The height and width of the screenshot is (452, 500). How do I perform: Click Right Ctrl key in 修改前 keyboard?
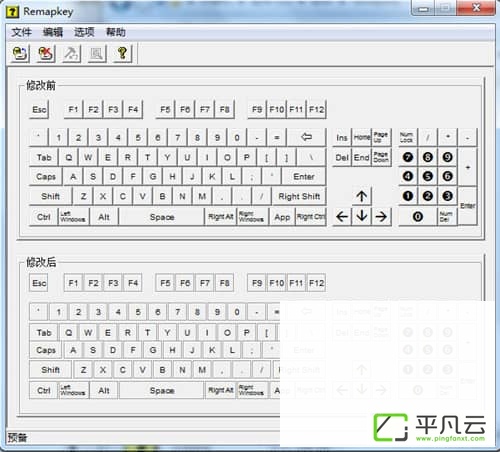(x=311, y=217)
